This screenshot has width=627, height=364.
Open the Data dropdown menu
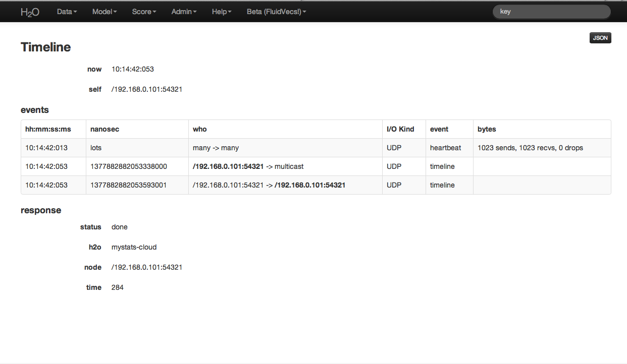click(x=67, y=12)
